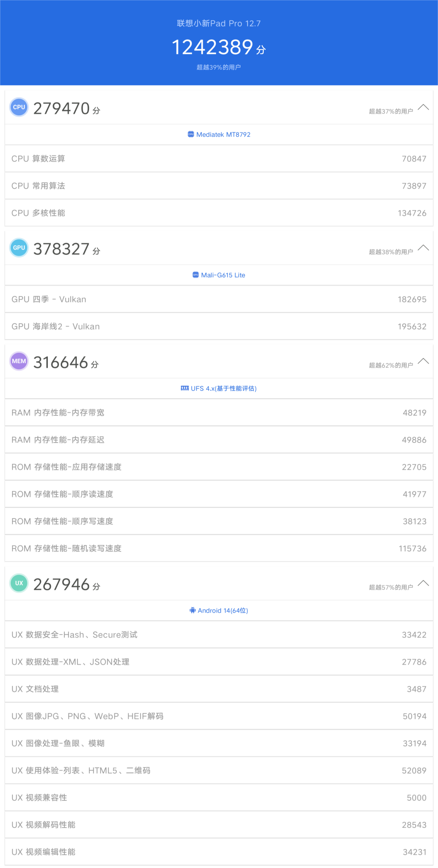The width and height of the screenshot is (438, 868).
Task: Open the UFS 4.x storage link
Action: point(223,389)
